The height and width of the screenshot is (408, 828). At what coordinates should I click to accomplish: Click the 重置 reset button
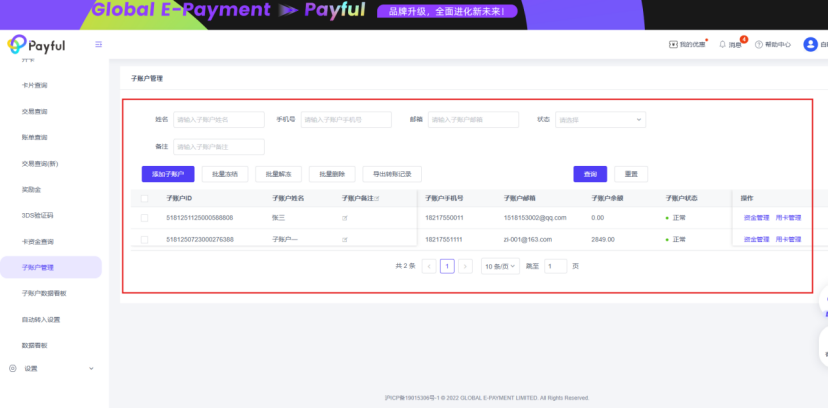[x=631, y=174]
